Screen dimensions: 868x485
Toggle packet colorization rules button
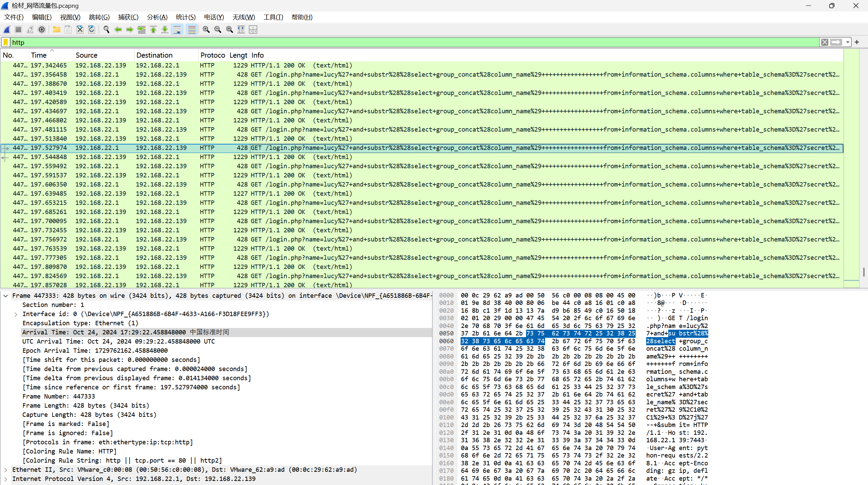[x=192, y=30]
